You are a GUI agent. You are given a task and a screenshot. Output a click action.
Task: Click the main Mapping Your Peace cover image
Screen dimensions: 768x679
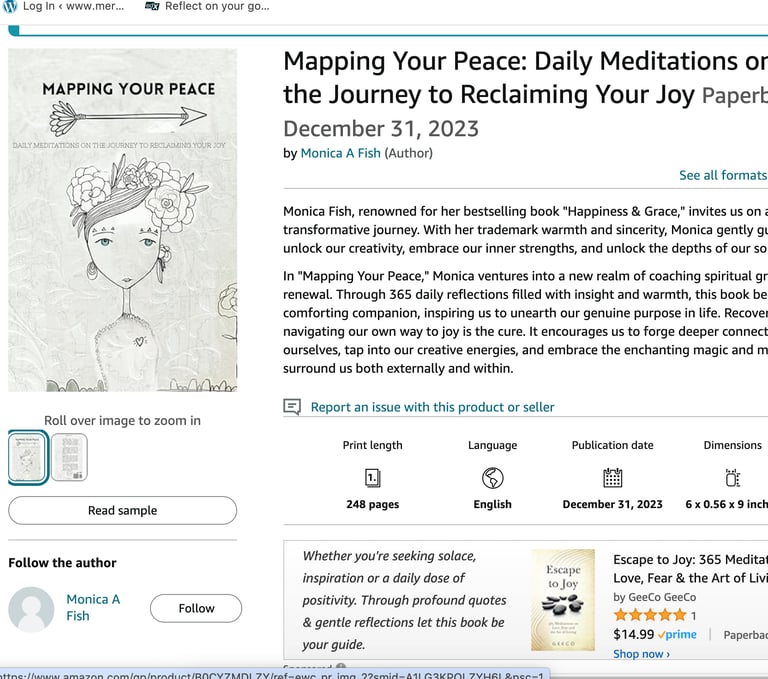point(123,220)
